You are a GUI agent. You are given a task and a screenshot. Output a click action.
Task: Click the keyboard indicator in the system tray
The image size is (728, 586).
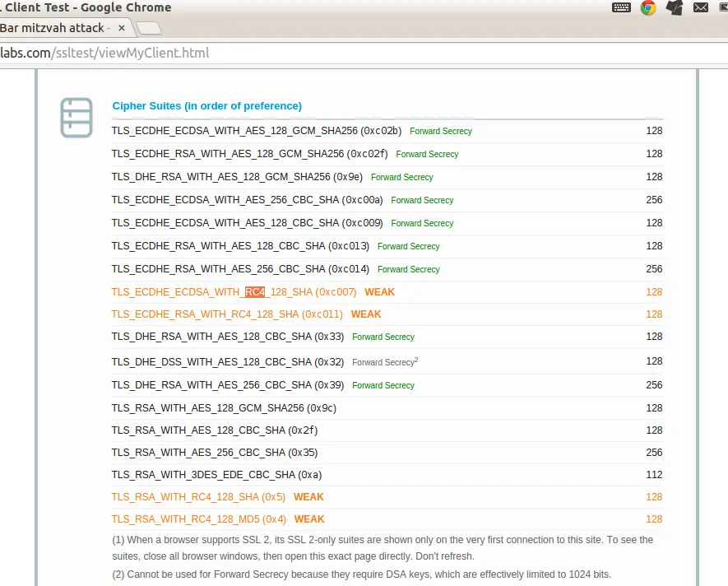(621, 7)
